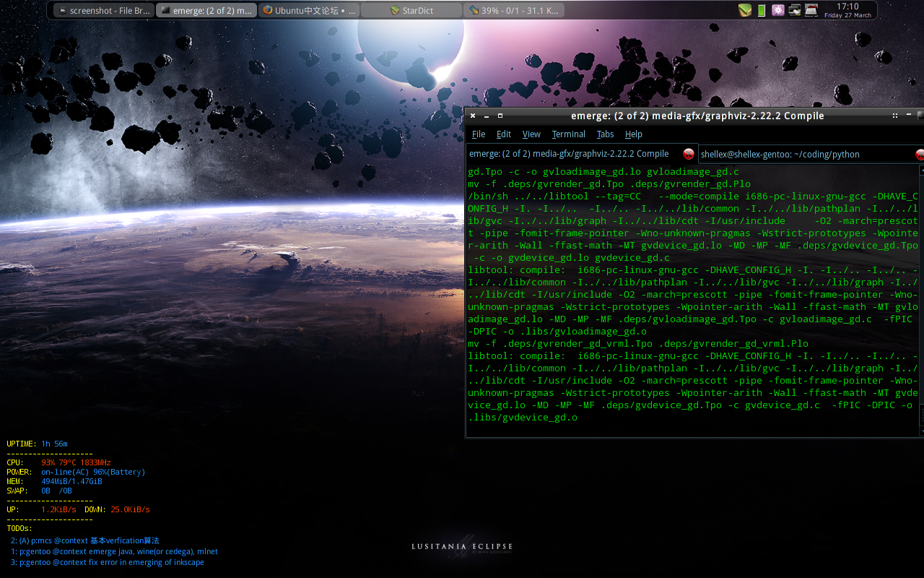Click the terminal window close X button
Screen dimensions: 924x578
473,116
